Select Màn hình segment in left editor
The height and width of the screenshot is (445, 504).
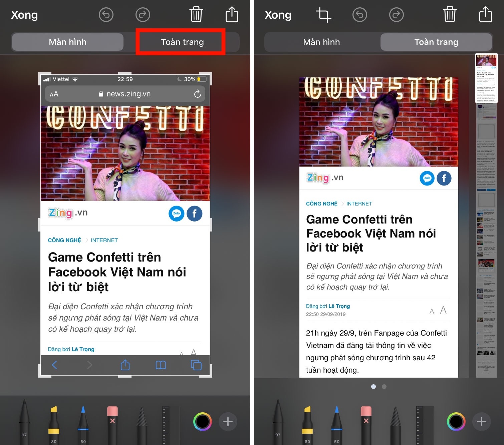[x=68, y=42]
